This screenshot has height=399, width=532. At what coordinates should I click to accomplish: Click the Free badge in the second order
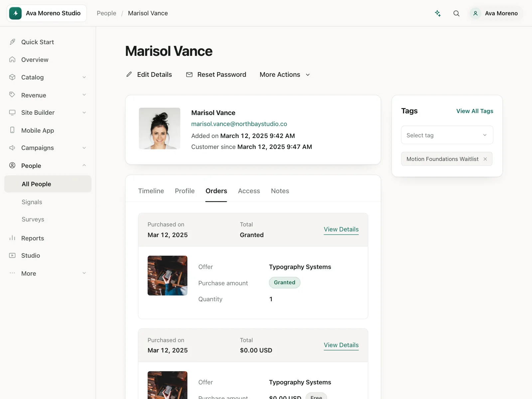316,396
